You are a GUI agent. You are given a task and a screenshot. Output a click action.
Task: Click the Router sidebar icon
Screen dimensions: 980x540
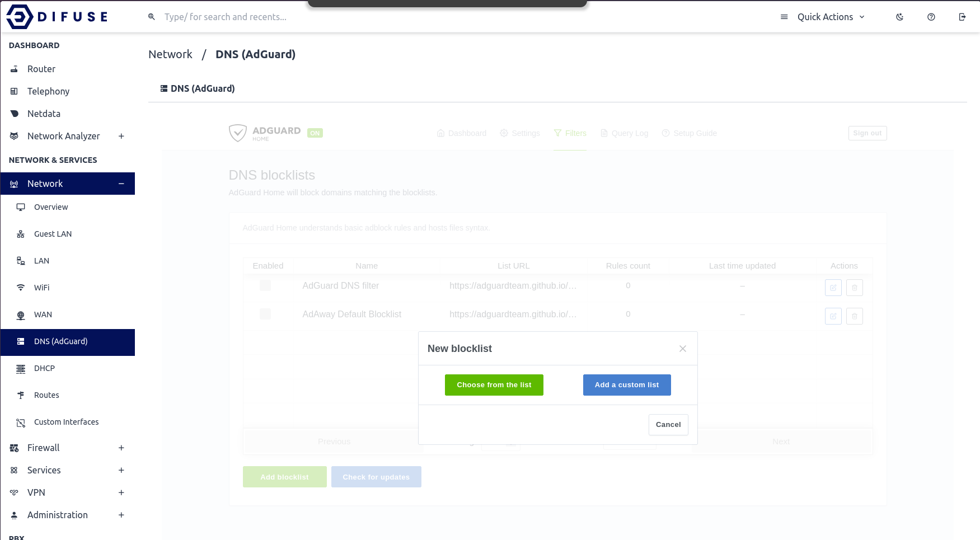15,69
